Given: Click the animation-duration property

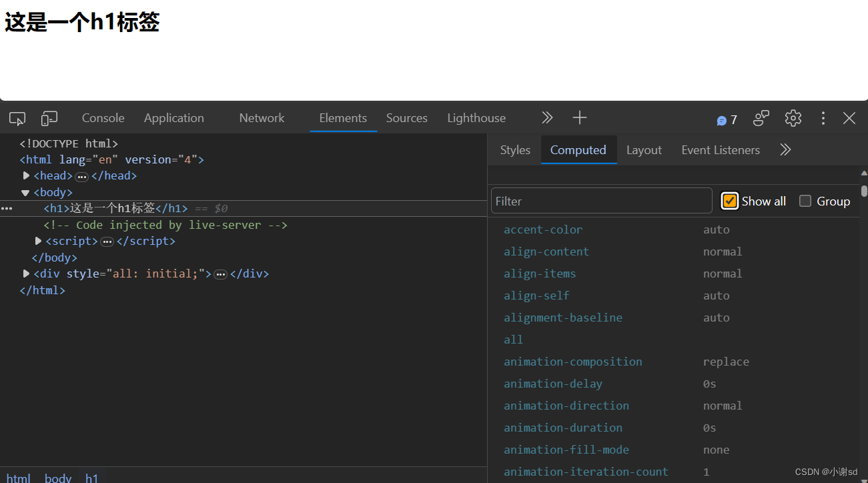Looking at the screenshot, I should coord(563,428).
